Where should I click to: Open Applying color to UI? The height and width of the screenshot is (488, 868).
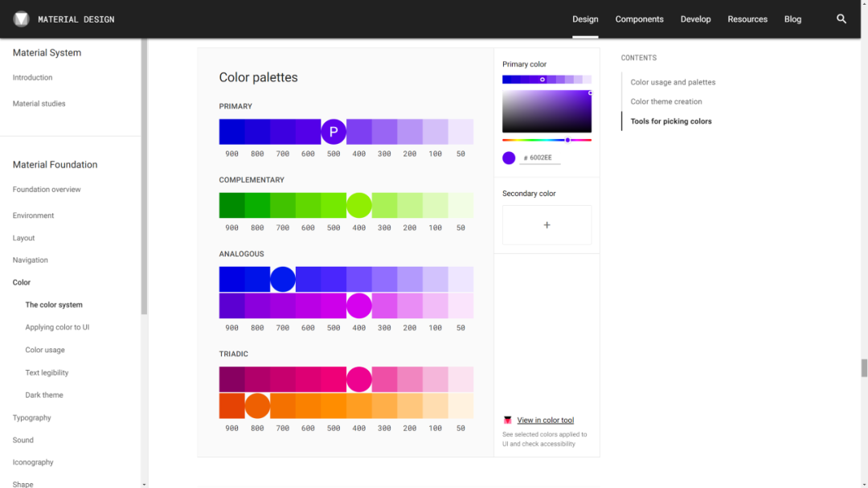(x=57, y=327)
